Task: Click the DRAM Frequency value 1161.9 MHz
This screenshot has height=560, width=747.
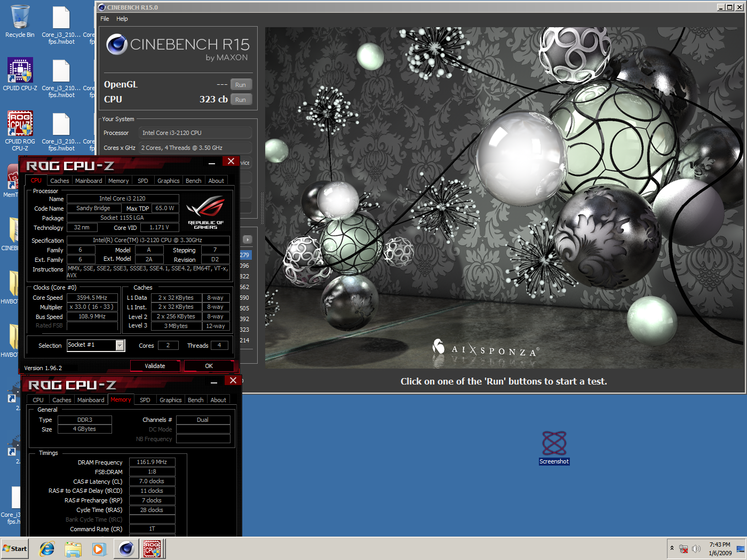Action: pyautogui.click(x=152, y=462)
